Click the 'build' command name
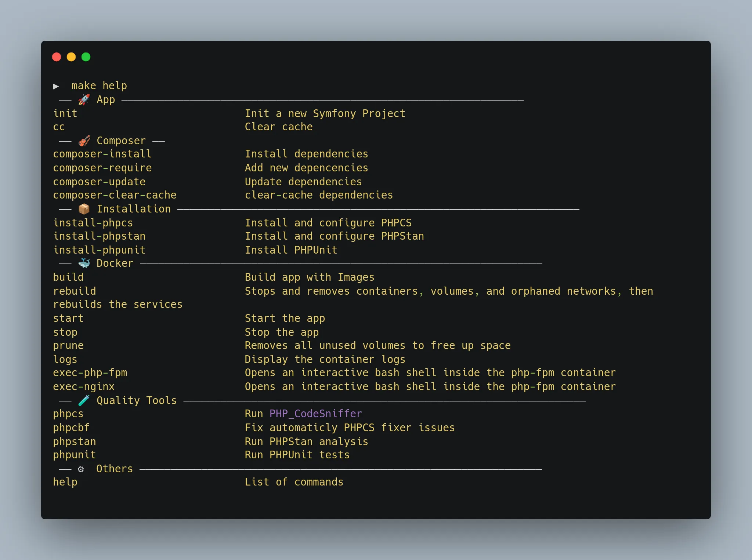Screen dimensions: 752x560 (68, 277)
